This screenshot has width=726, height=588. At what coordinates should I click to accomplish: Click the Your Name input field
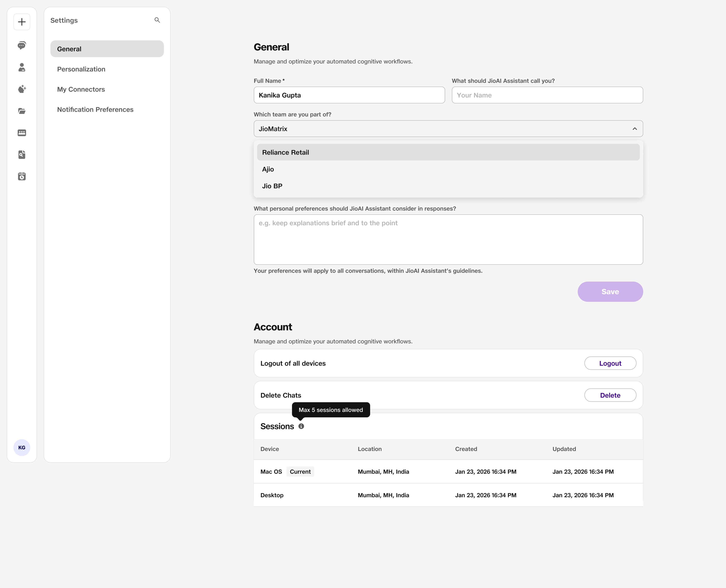547,95
